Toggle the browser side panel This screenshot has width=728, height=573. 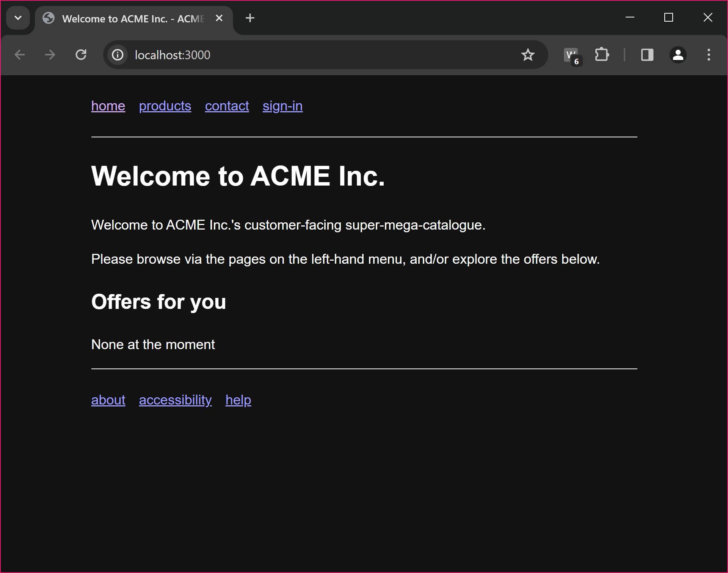tap(647, 55)
